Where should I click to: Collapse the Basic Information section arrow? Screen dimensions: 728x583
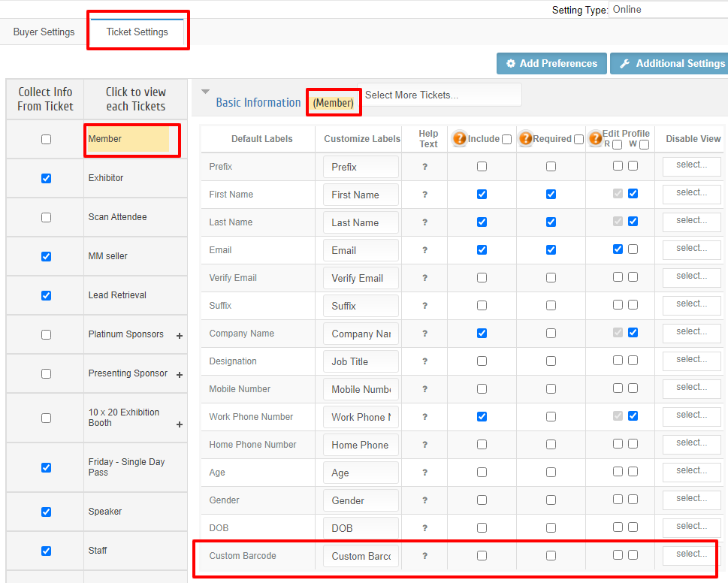click(x=205, y=92)
